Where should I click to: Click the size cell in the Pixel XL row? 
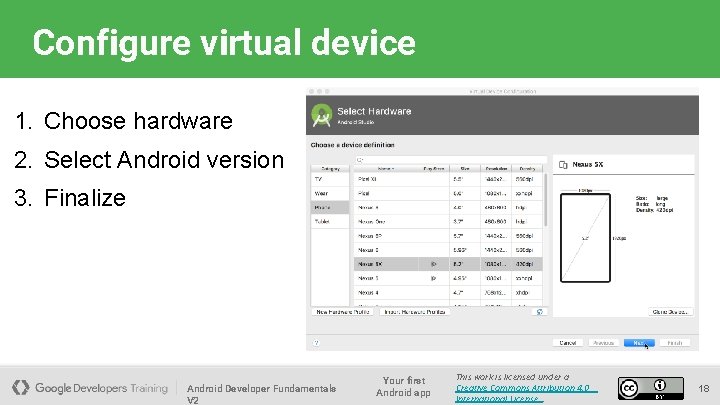point(465,179)
